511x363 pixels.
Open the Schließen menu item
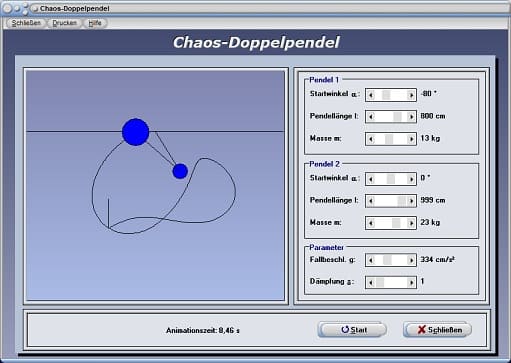26,23
